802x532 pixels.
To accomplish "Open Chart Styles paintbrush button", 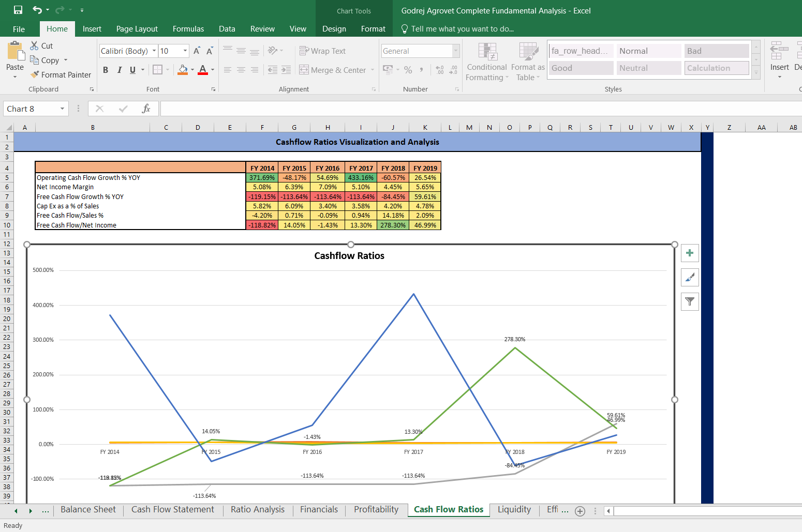I will pos(690,278).
